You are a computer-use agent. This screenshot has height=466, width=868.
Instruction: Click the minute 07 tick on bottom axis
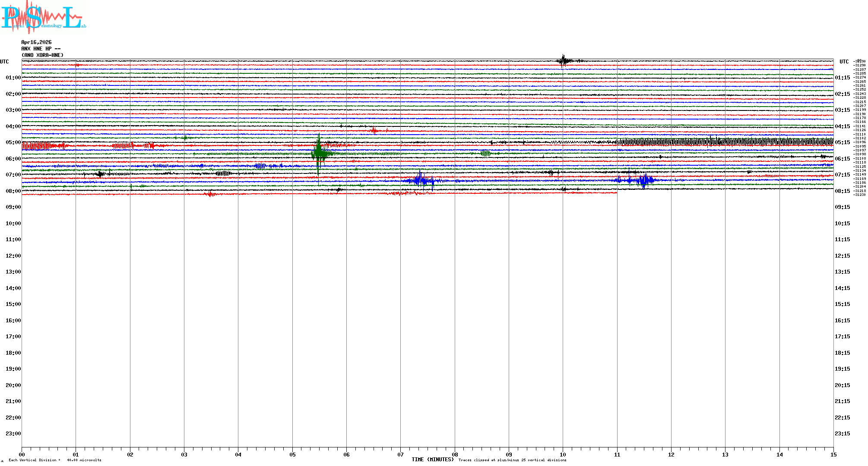point(400,454)
